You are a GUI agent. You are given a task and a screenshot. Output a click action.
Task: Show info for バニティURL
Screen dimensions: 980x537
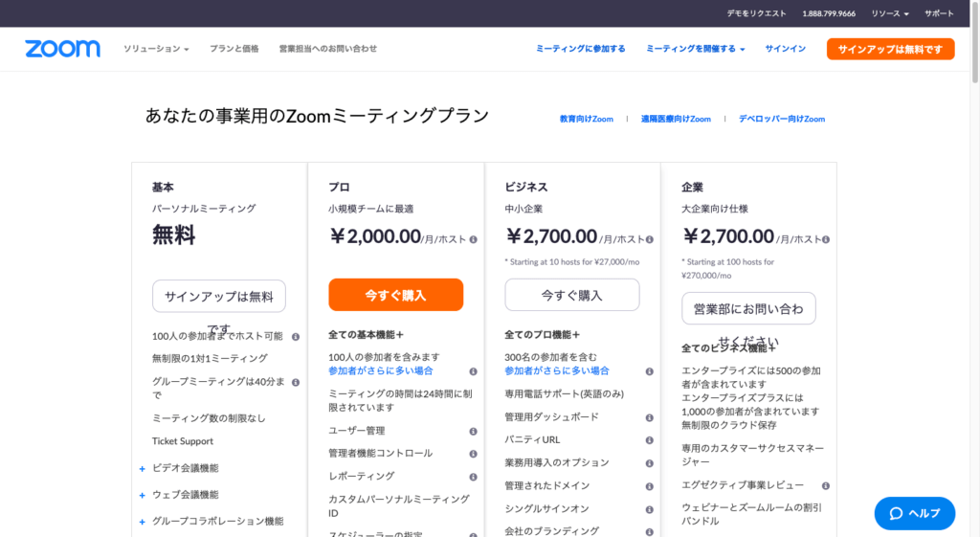[650, 440]
